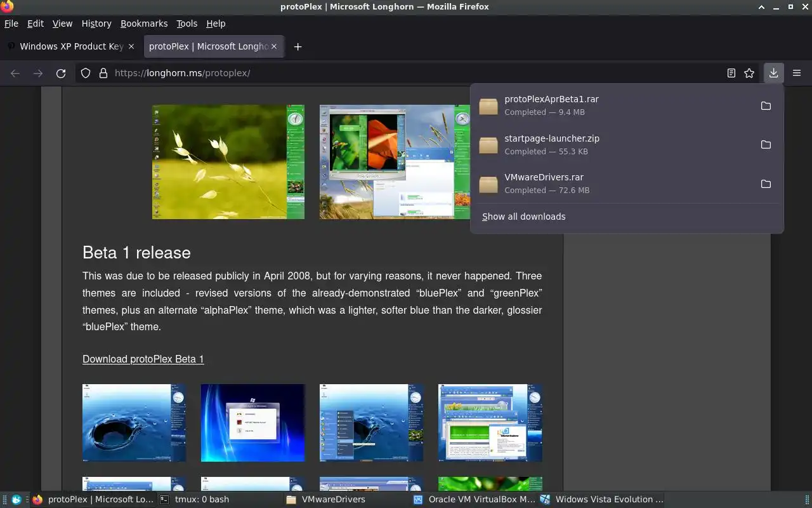
Task: Click the site security padlock icon
Action: [103, 73]
